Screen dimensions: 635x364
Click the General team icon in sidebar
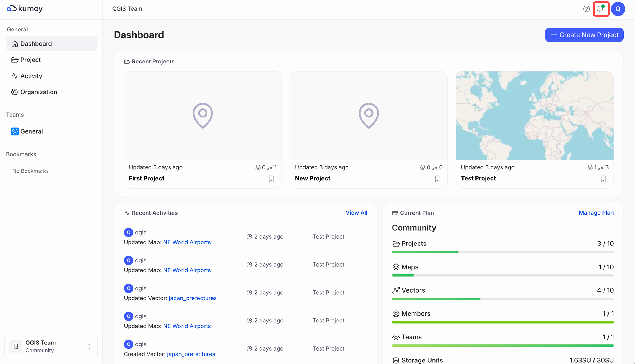click(x=15, y=131)
